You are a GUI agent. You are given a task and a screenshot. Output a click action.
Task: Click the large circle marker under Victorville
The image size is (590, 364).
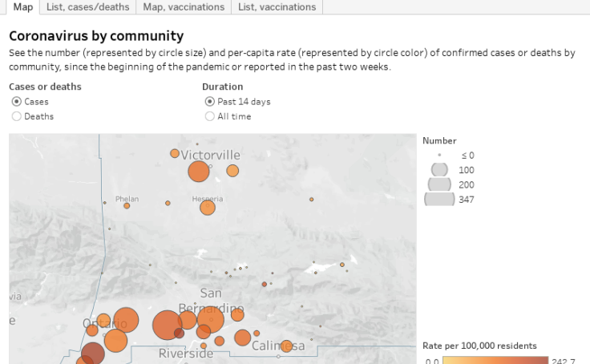tap(199, 172)
